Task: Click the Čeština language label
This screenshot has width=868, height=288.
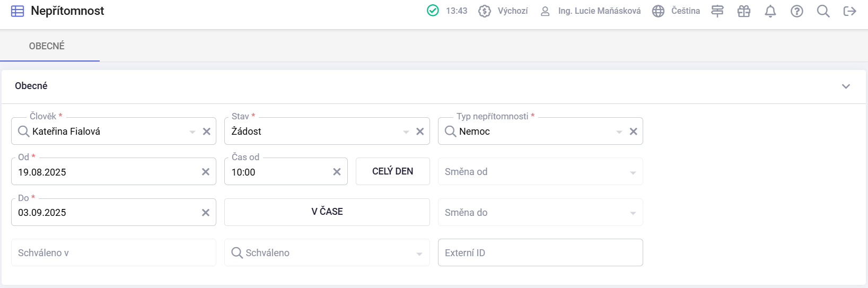Action: pos(686,11)
